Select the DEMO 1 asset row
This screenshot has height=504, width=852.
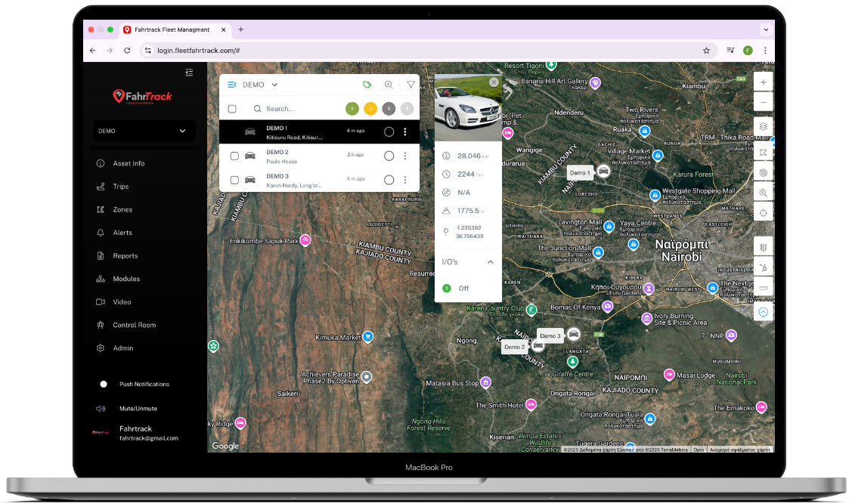pyautogui.click(x=319, y=132)
